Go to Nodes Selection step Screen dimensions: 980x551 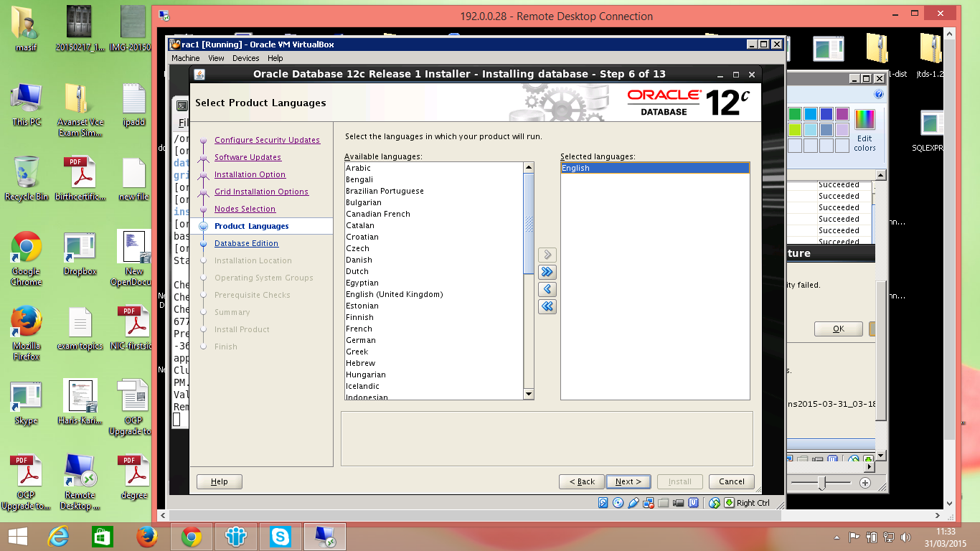coord(245,209)
